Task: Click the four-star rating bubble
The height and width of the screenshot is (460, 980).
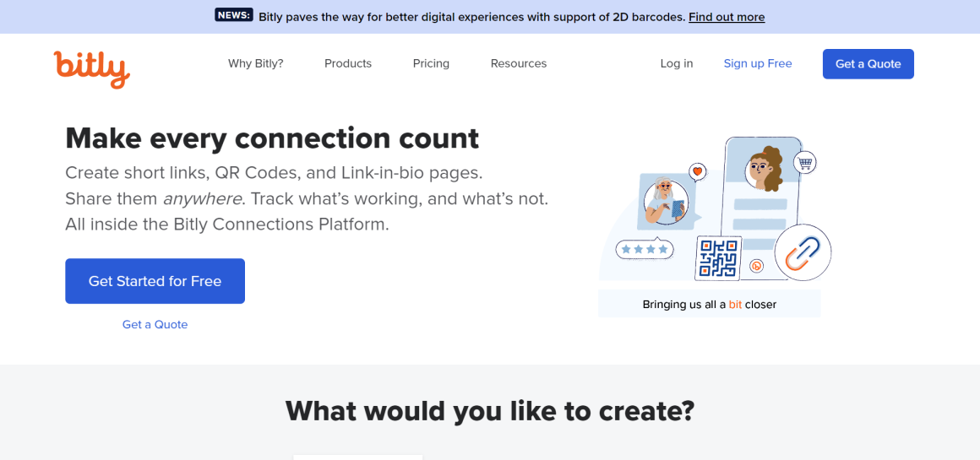Action: (x=645, y=249)
